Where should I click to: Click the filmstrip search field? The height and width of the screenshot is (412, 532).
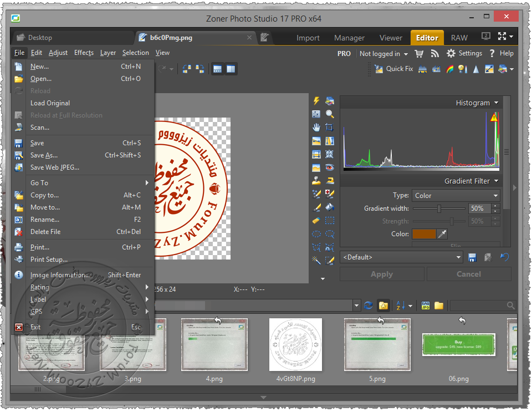(483, 306)
